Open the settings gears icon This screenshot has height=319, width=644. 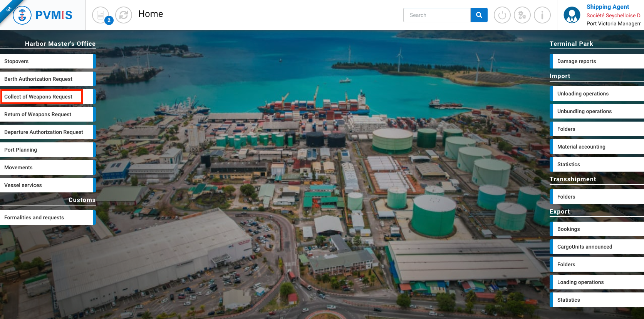(522, 15)
